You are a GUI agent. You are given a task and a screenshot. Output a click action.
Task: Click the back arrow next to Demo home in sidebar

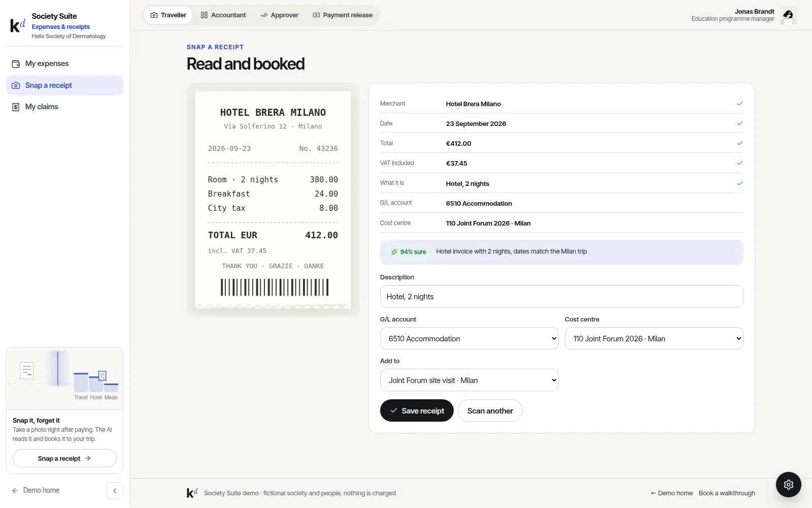pyautogui.click(x=15, y=491)
